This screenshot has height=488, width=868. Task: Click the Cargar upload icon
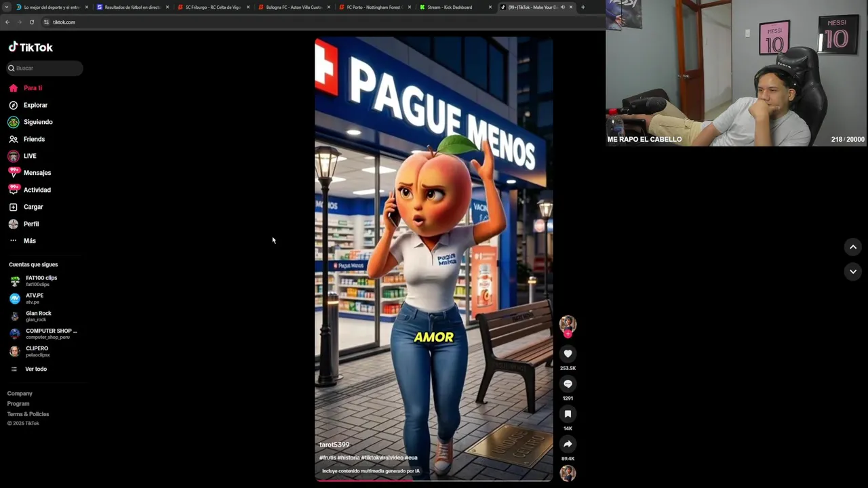point(13,207)
